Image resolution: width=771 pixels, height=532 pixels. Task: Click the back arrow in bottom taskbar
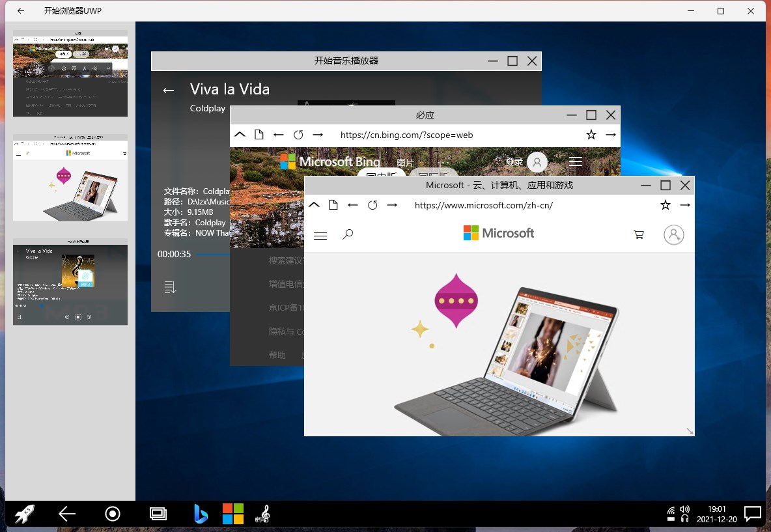pyautogui.click(x=67, y=514)
